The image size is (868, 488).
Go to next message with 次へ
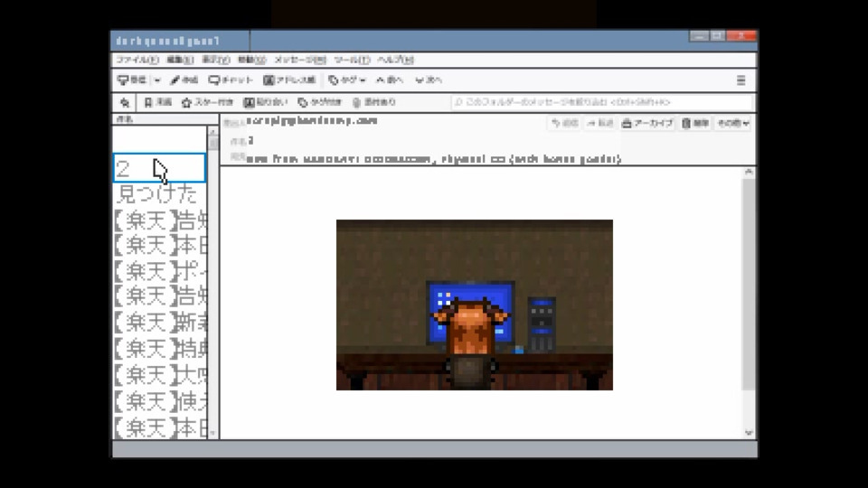tap(429, 80)
